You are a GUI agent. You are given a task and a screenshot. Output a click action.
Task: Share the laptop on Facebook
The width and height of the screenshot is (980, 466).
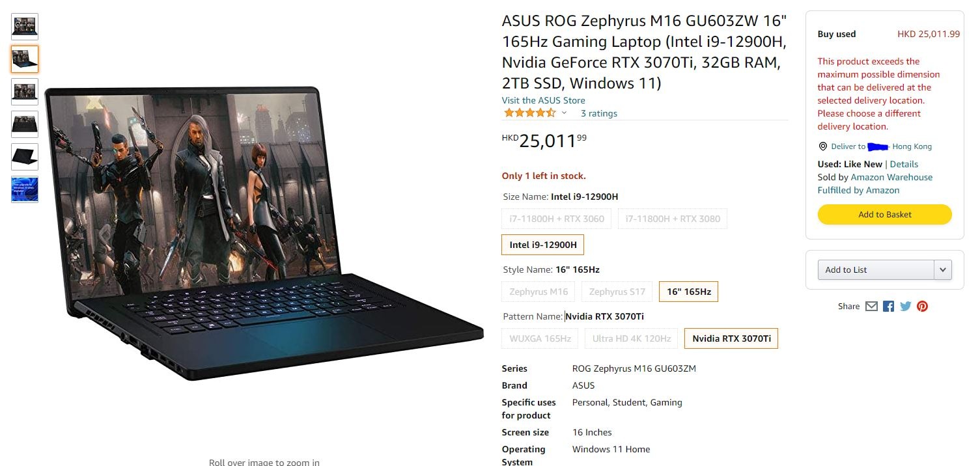pos(888,306)
